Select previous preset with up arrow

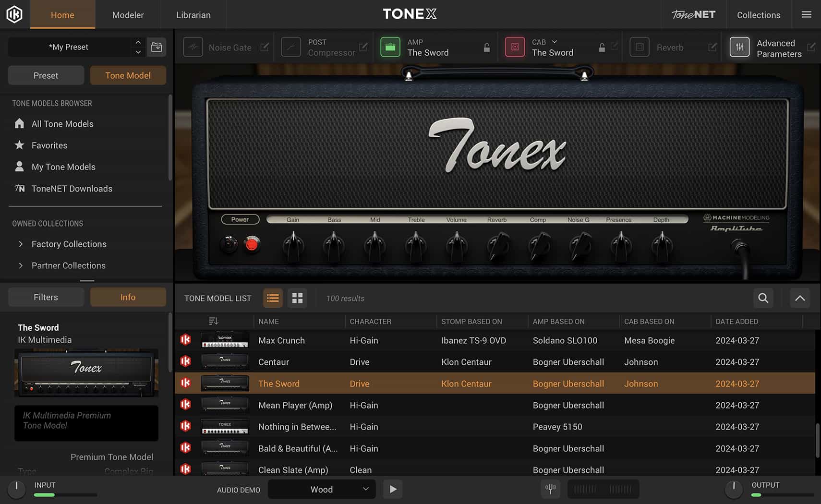pos(138,42)
